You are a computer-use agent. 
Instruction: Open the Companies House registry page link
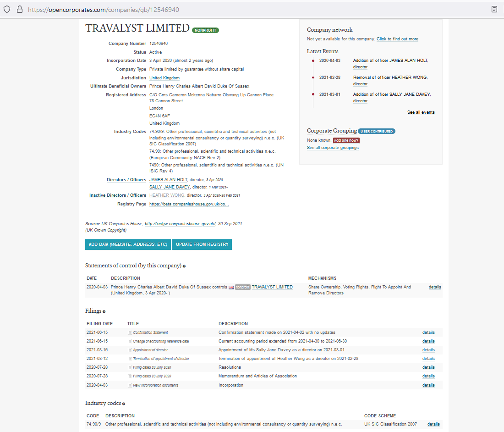click(x=189, y=204)
